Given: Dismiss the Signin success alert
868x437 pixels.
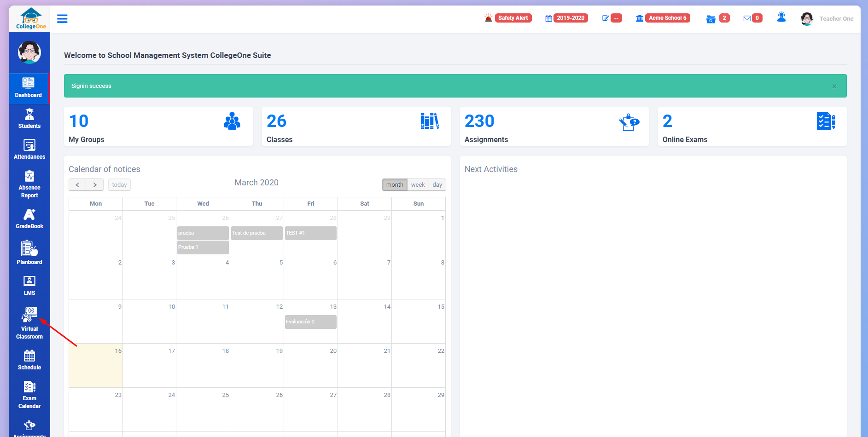Looking at the screenshot, I should 834,86.
